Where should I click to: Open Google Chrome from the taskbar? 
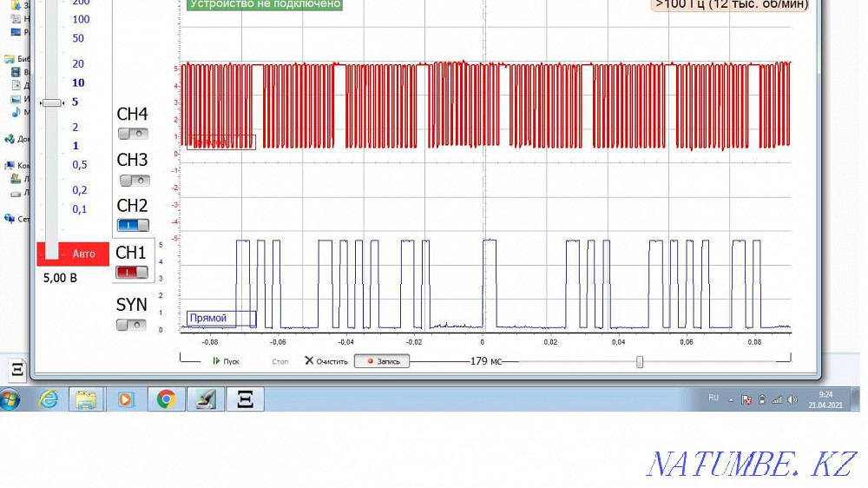[x=165, y=399]
